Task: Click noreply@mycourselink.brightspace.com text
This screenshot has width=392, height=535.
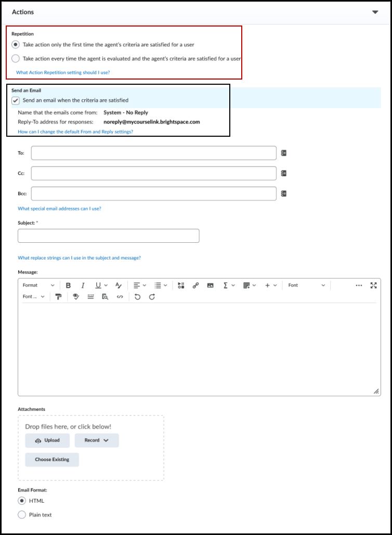Action: [152, 122]
